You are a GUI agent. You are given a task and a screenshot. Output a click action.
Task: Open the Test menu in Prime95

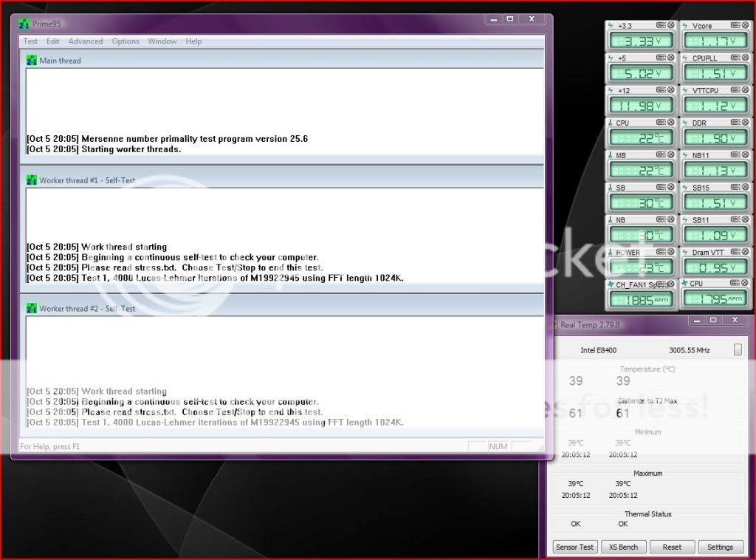30,41
